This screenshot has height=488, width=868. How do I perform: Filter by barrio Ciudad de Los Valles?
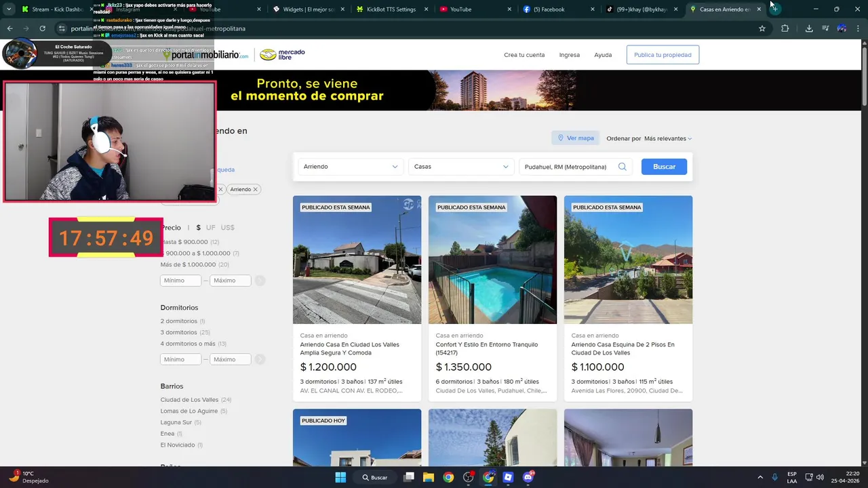click(x=189, y=400)
